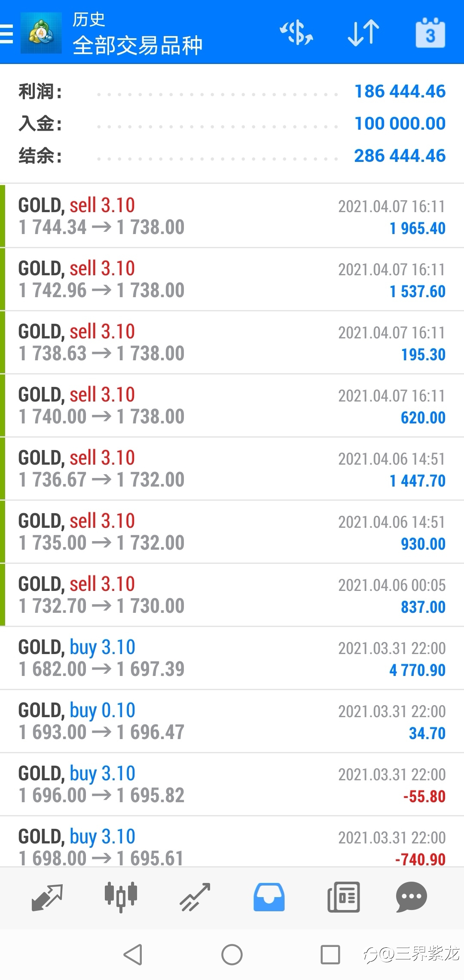Open the calendar date range filter
The height and width of the screenshot is (980, 464).
430,33
